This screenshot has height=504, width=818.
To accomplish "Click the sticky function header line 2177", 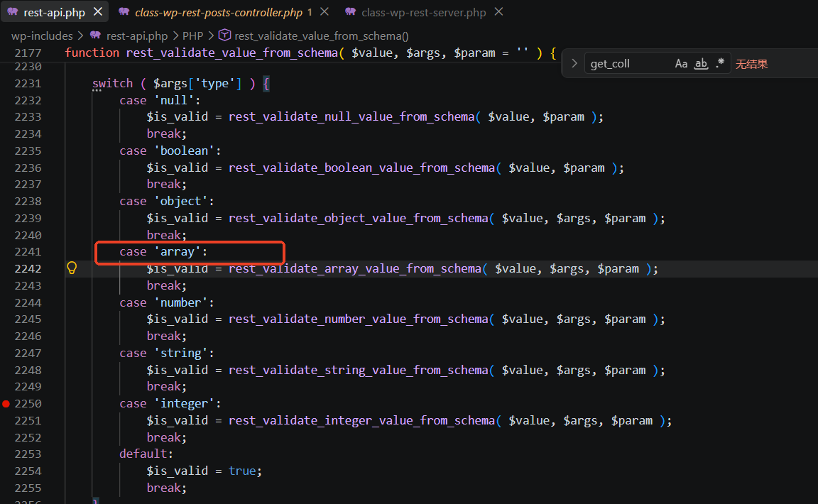I will click(312, 53).
